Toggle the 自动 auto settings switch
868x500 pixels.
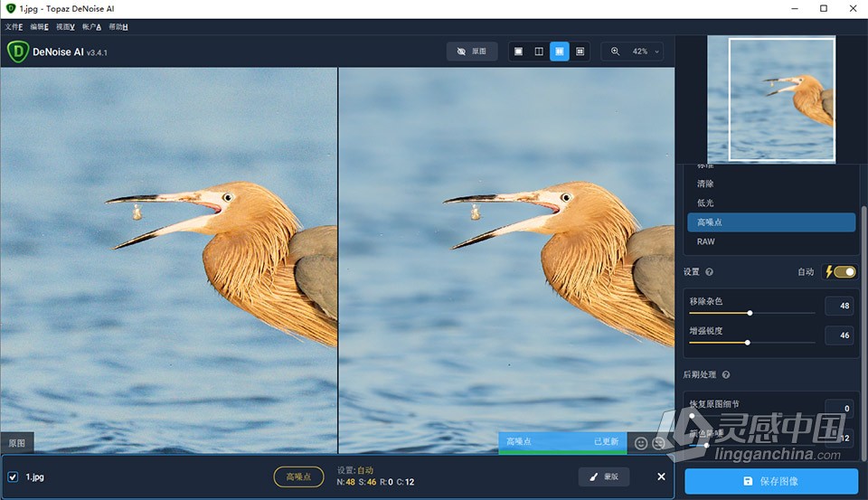(844, 272)
